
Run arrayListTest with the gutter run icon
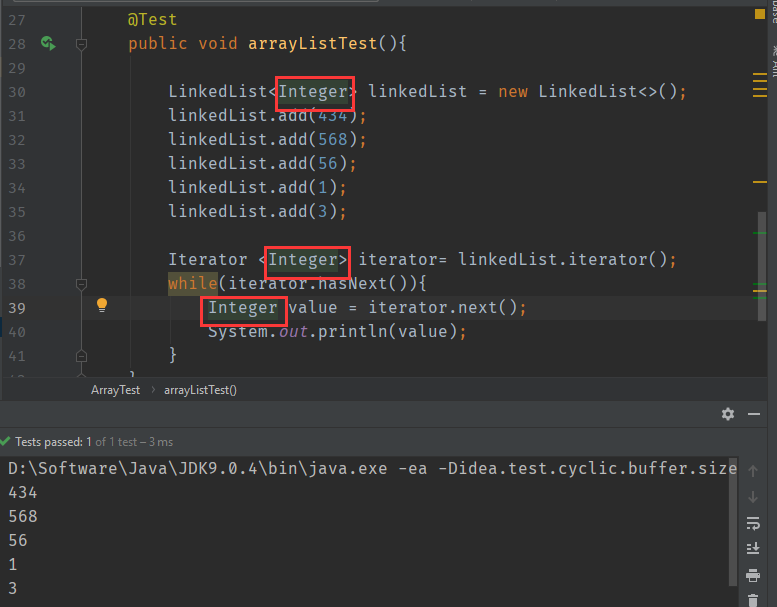pos(48,43)
